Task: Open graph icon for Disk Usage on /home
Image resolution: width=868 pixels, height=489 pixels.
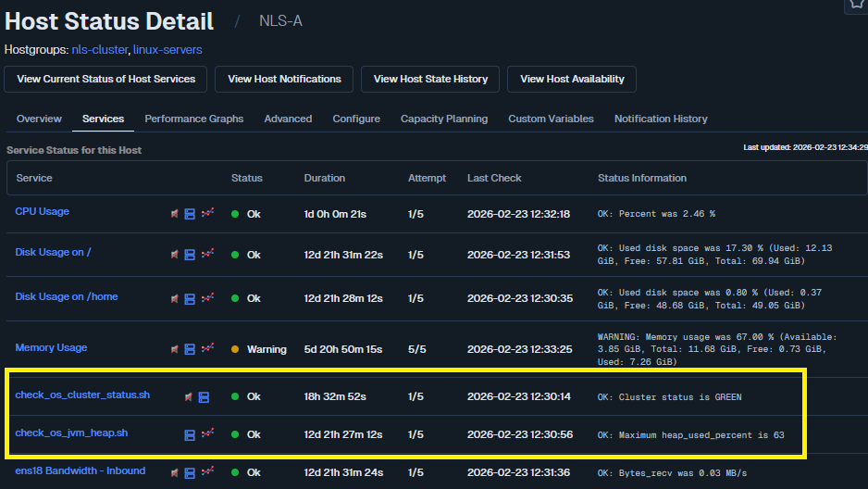Action: [207, 298]
